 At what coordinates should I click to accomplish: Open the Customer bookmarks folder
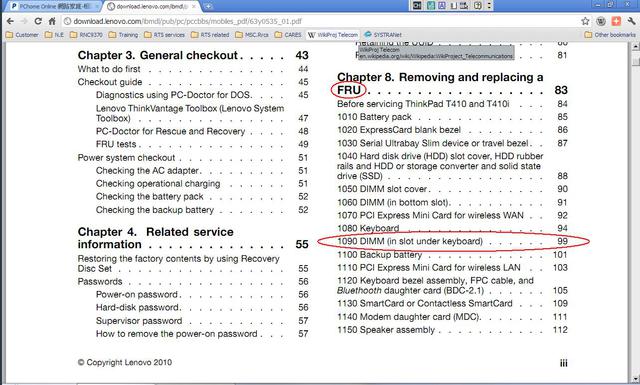tap(22, 35)
